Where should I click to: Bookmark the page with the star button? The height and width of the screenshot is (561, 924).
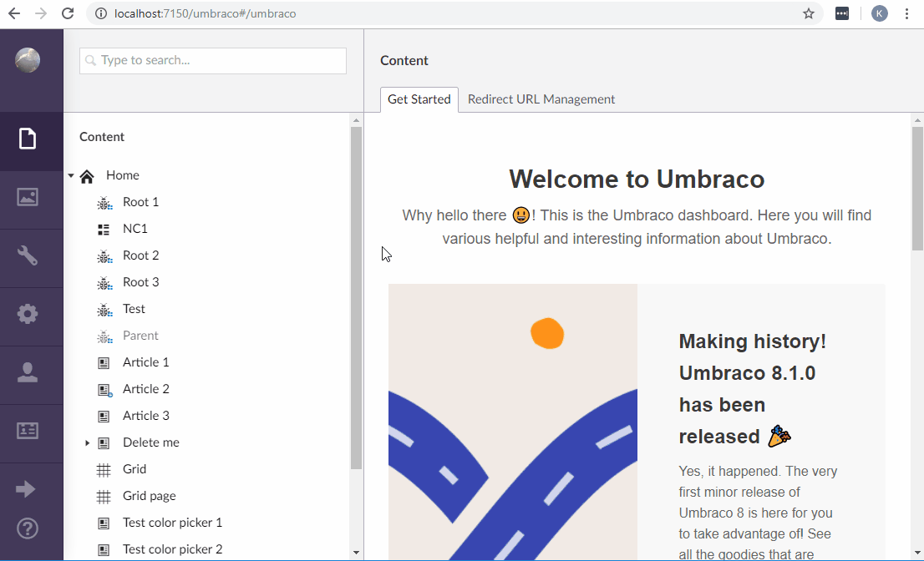click(808, 13)
